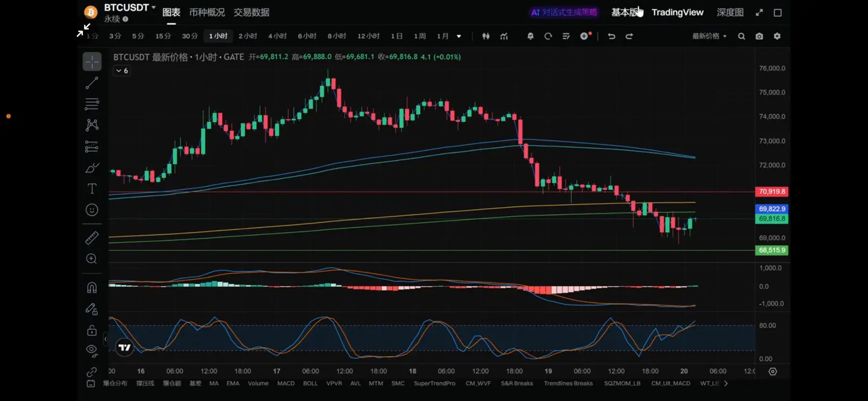Switch to the 深度图 depth chart

(730, 13)
